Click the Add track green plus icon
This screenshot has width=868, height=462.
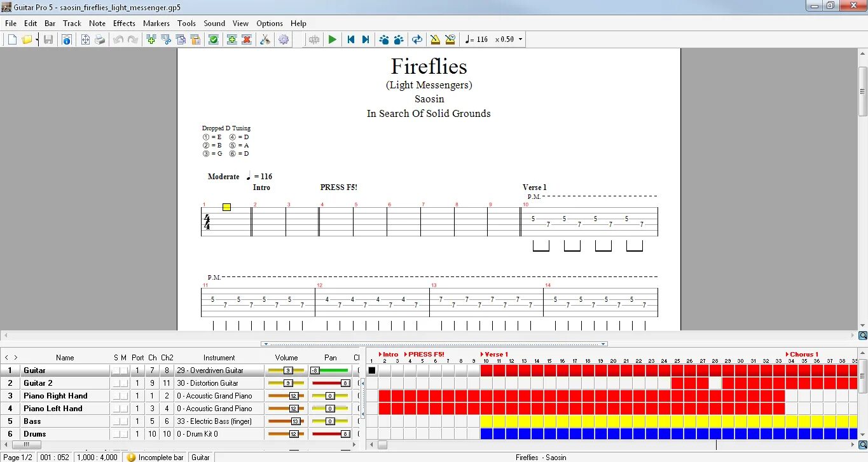pyautogui.click(x=151, y=39)
